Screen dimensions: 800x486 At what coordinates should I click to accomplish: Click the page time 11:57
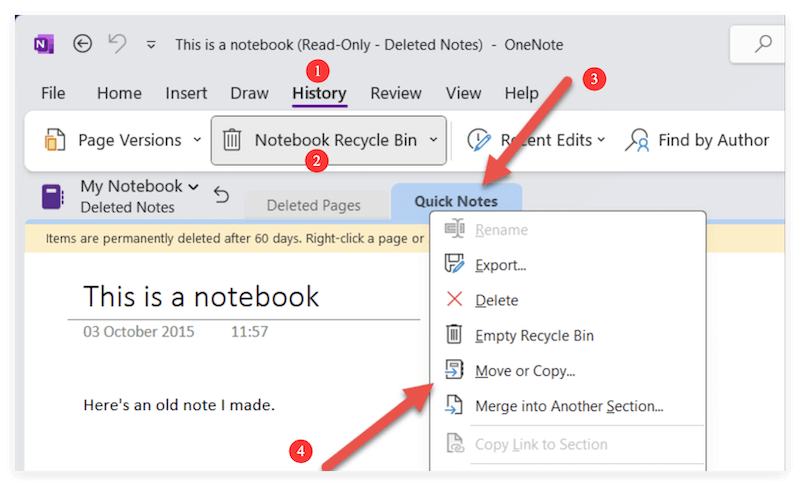tap(249, 332)
